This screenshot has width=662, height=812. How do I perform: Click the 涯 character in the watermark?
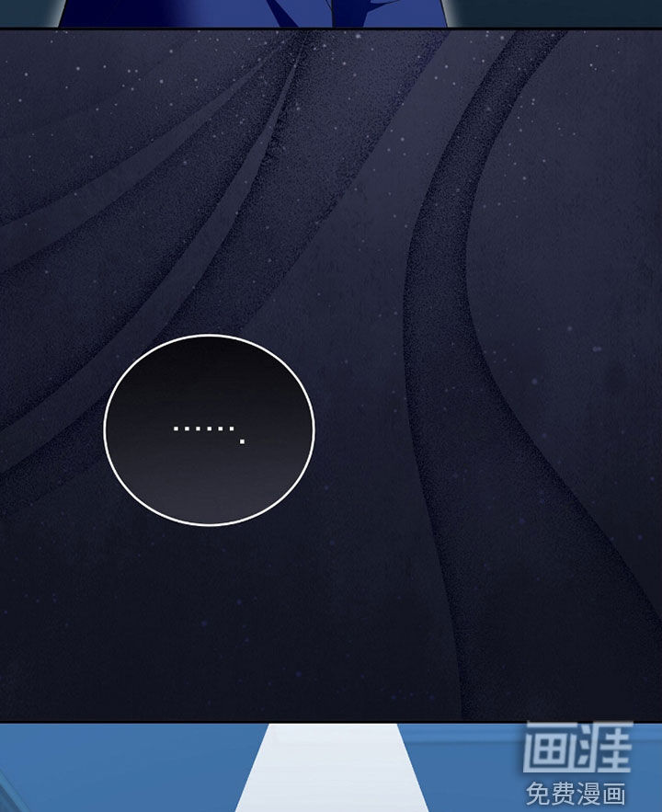click(606, 749)
